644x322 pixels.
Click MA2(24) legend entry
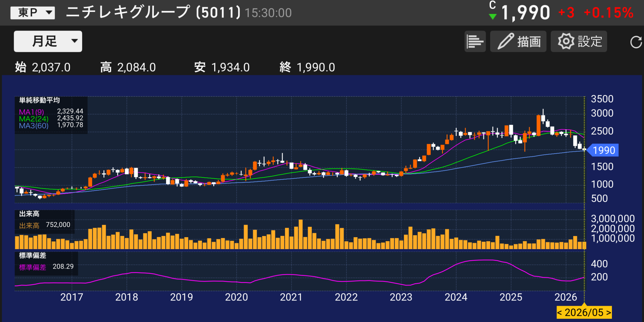point(34,119)
